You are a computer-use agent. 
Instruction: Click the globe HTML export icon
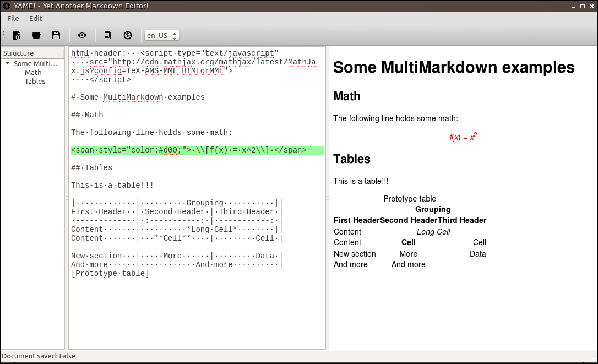pos(128,35)
